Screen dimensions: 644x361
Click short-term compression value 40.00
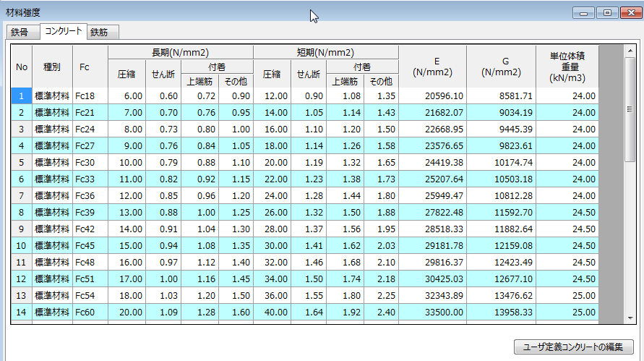(x=272, y=312)
